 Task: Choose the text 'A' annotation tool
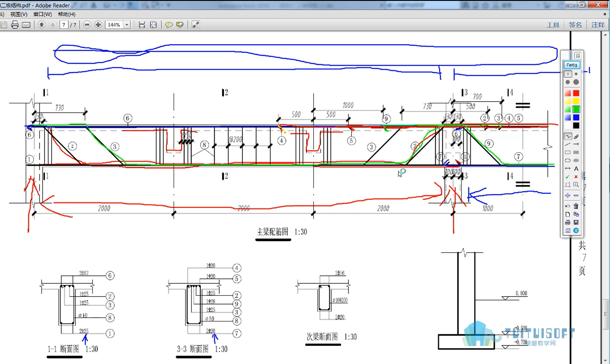pos(576,168)
